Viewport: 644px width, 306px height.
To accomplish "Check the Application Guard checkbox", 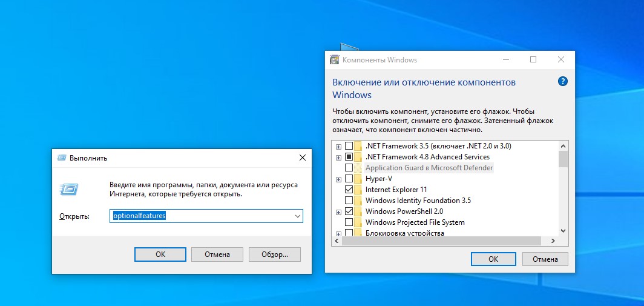I will pyautogui.click(x=349, y=168).
